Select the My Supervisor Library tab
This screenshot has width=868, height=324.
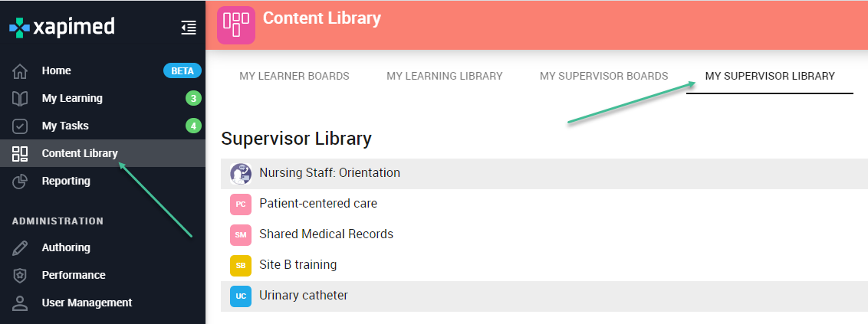tap(769, 77)
